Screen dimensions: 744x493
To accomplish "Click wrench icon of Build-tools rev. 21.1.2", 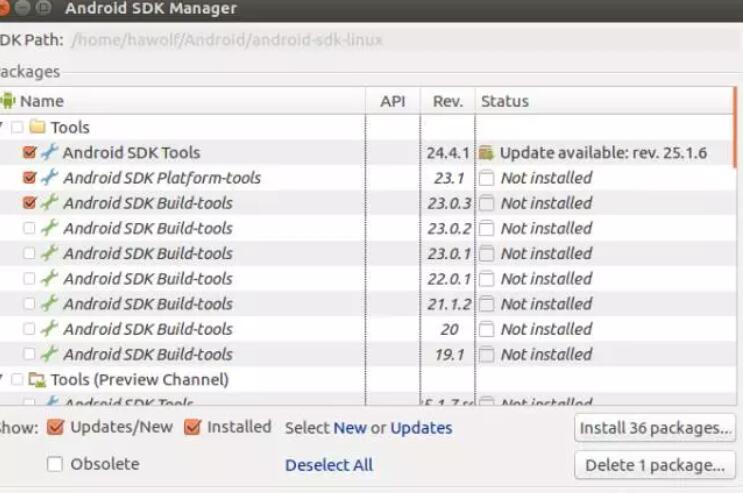I will pyautogui.click(x=49, y=303).
